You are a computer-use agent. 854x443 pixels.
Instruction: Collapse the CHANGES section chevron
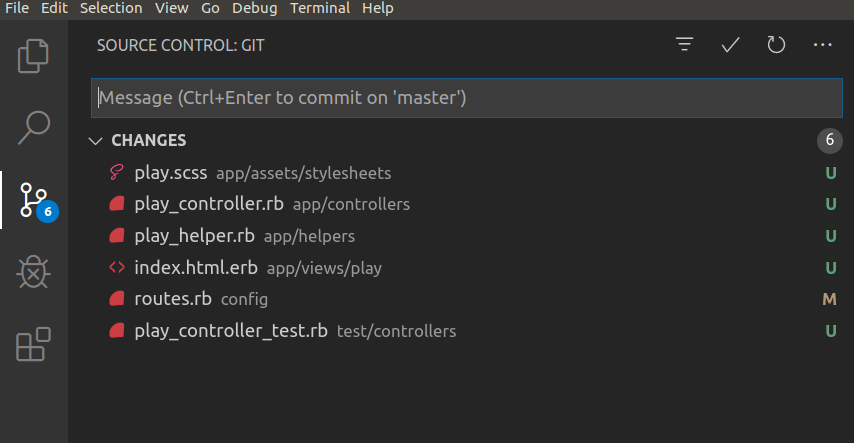(x=96, y=141)
